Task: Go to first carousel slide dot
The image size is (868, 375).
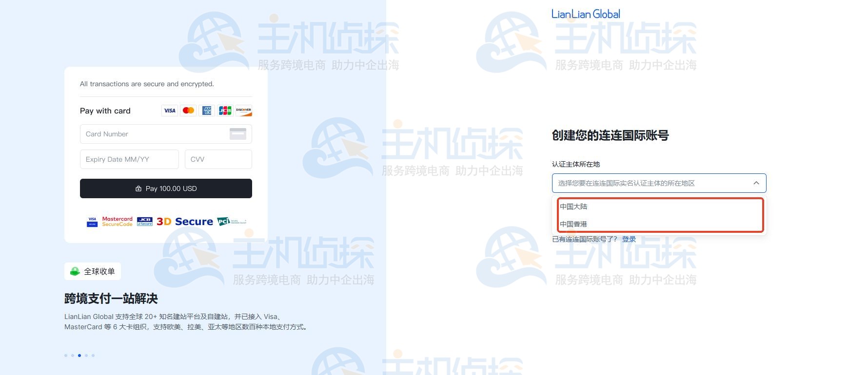Action: click(66, 356)
